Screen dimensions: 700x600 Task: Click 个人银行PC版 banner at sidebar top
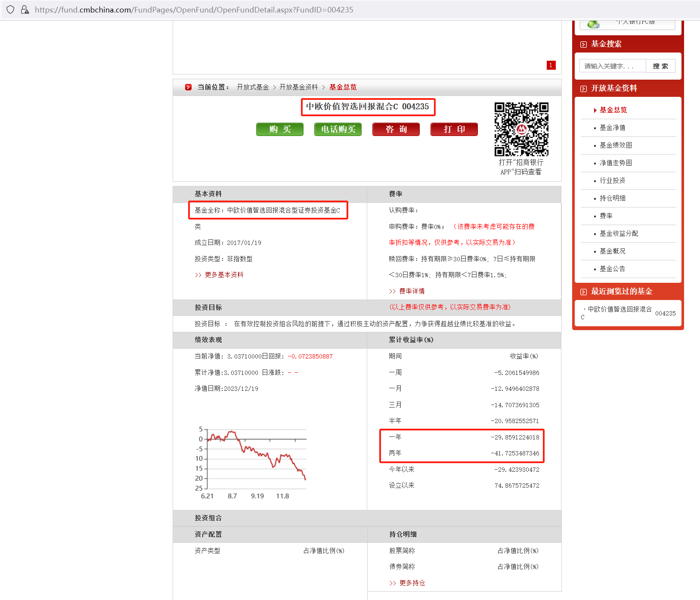click(628, 24)
